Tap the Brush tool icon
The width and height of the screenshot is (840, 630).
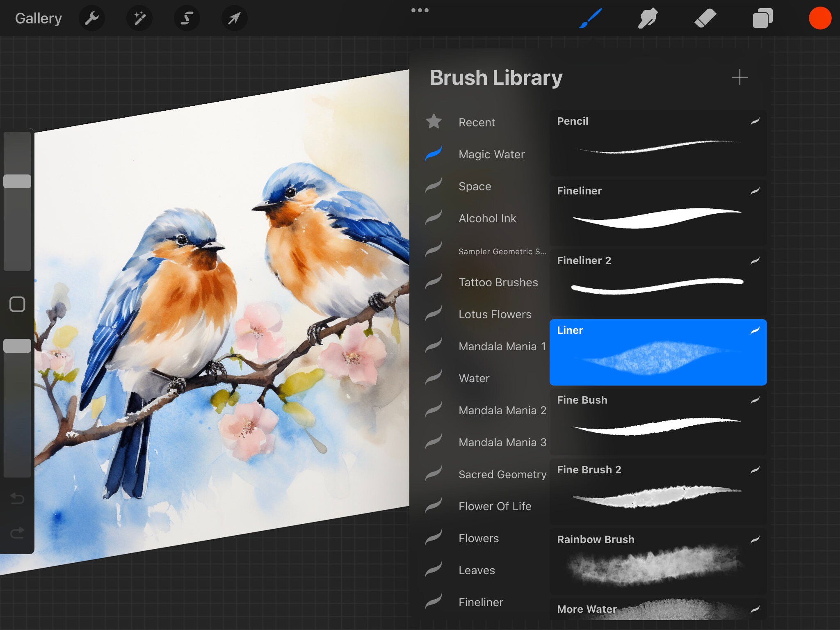[x=591, y=18]
